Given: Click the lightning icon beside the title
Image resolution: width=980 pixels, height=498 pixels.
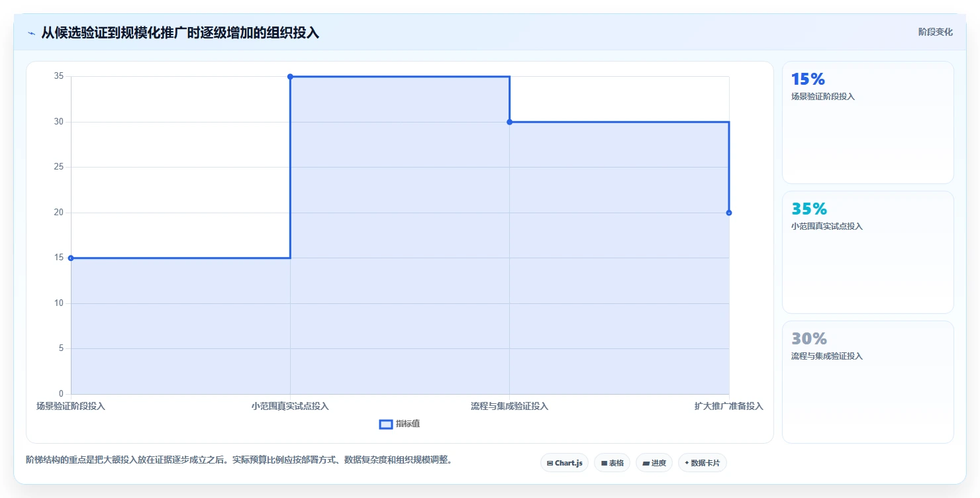Looking at the screenshot, I should coord(31,32).
